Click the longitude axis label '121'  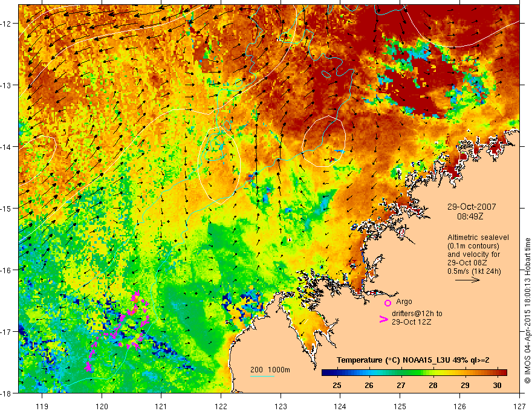click(161, 406)
